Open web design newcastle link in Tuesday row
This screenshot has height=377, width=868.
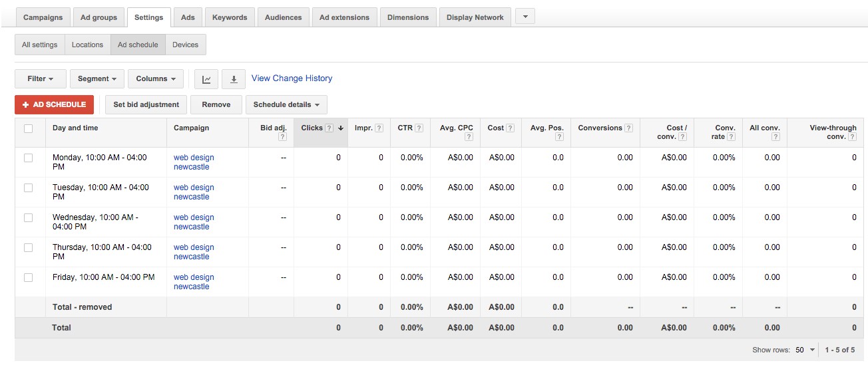[194, 192]
